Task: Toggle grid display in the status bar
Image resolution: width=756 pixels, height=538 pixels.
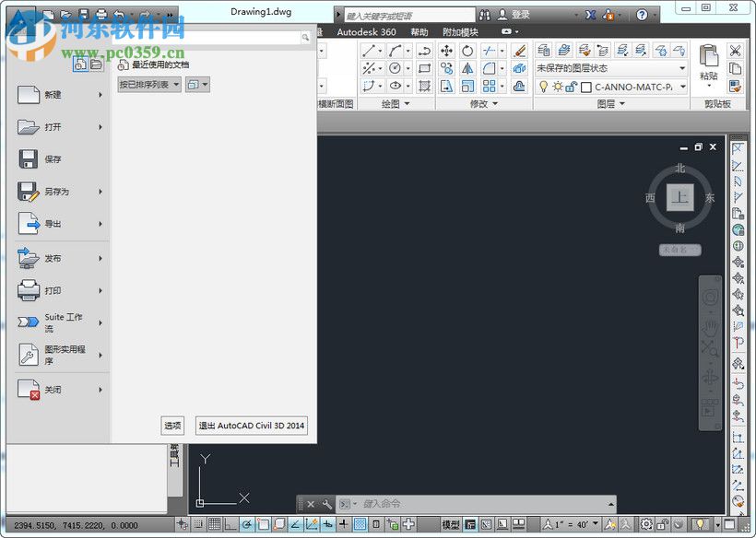Action: pyautogui.click(x=214, y=525)
